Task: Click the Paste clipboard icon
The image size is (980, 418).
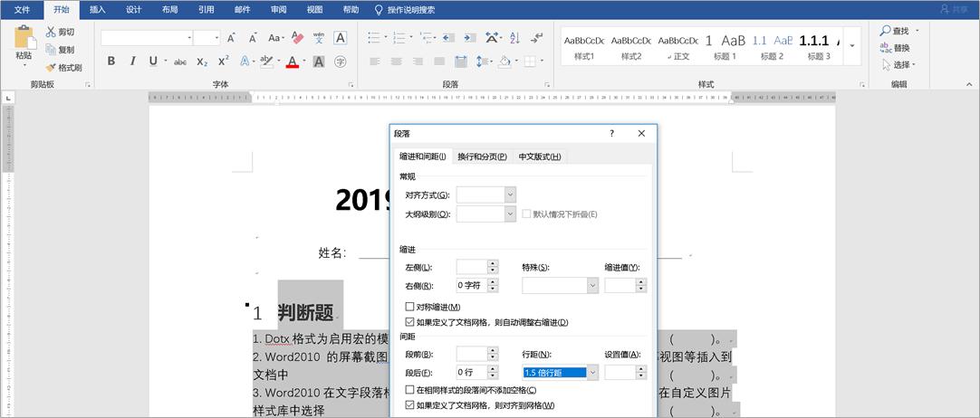Action: click(25, 37)
